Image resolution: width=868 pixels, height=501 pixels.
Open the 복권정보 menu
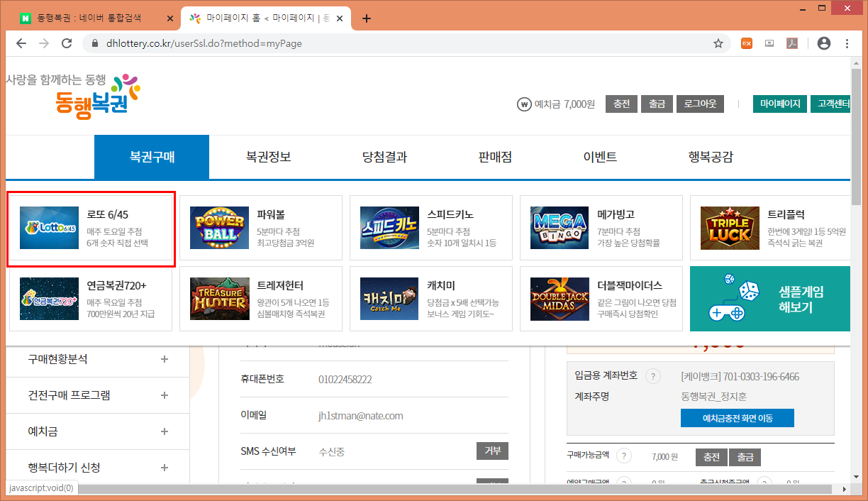click(268, 157)
